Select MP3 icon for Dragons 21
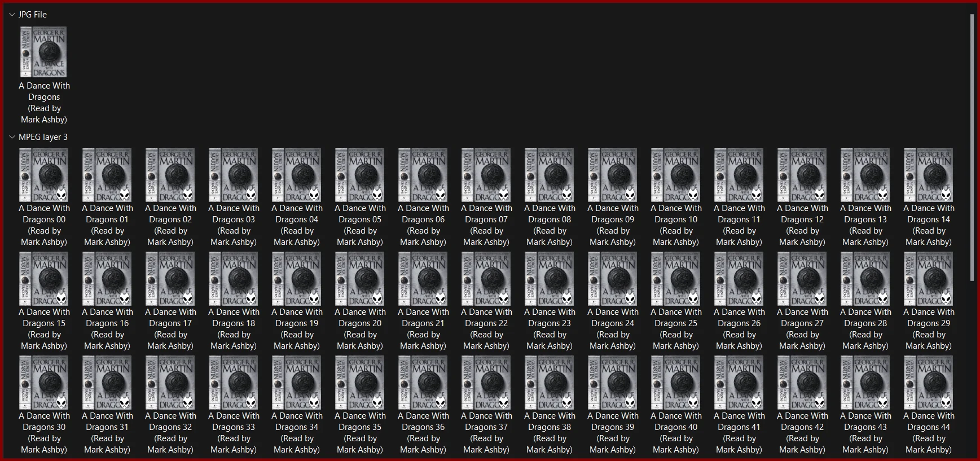Viewport: 980px width, 461px height. coord(423,279)
